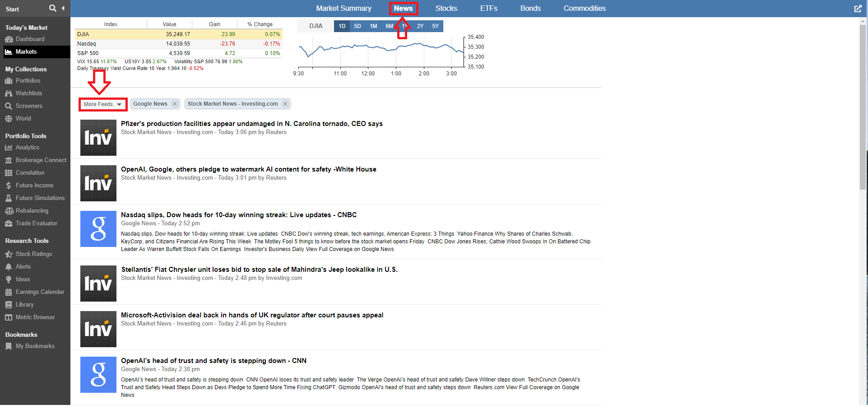The width and height of the screenshot is (868, 414).
Task: Set chart range to 5Y
Action: coord(436,26)
